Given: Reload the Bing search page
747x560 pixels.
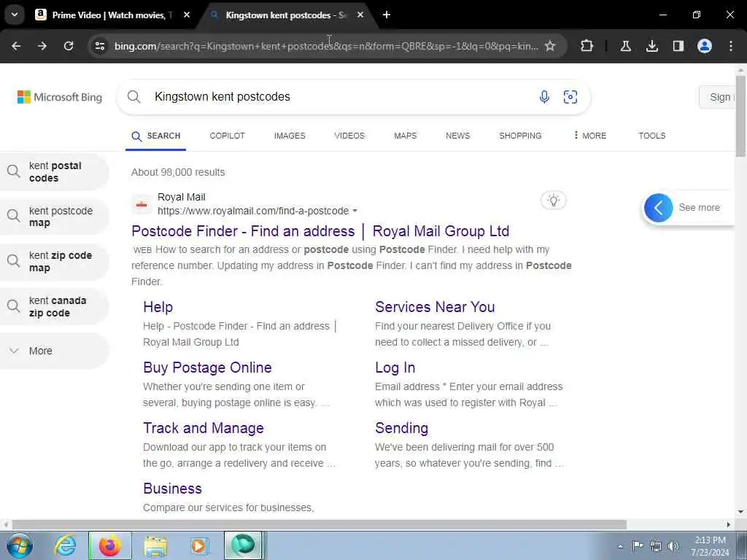Looking at the screenshot, I should click(69, 46).
